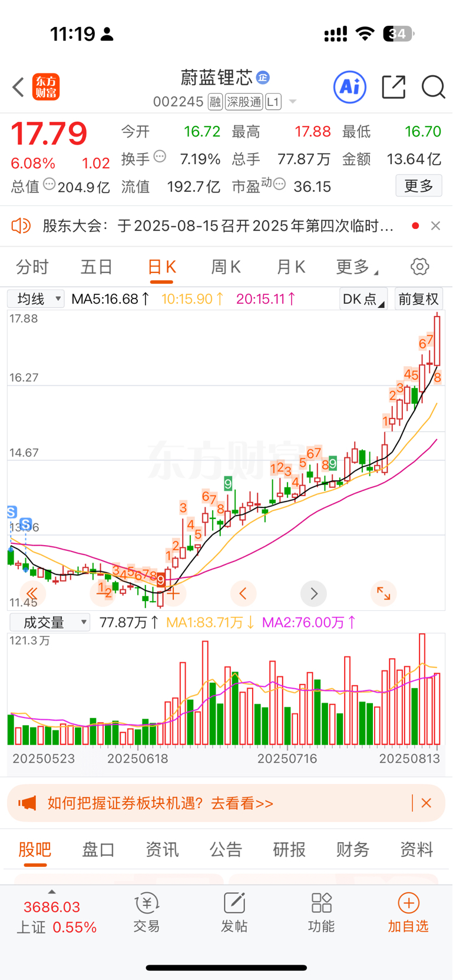Tap the speaker announcement icon
453x980 pixels.
click(21, 225)
